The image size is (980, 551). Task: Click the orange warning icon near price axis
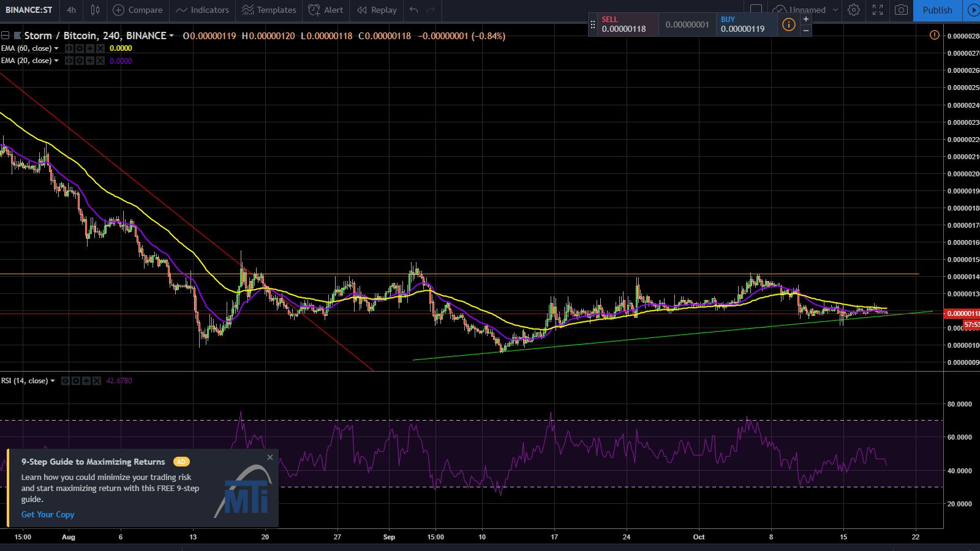click(934, 36)
